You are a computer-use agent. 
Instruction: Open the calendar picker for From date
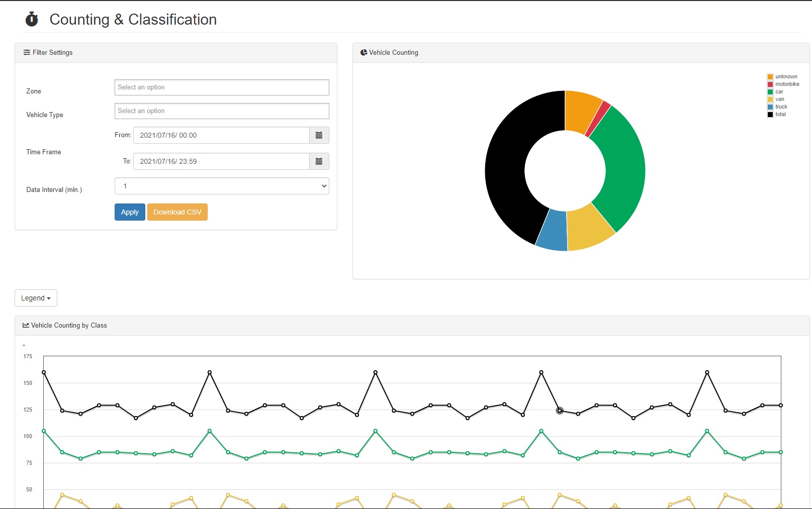coord(319,135)
